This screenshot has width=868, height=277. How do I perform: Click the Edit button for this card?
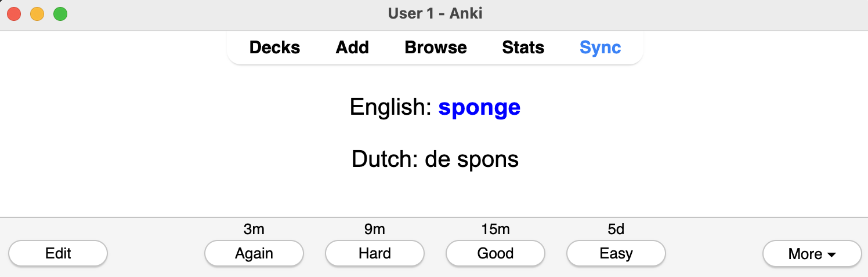(x=58, y=253)
